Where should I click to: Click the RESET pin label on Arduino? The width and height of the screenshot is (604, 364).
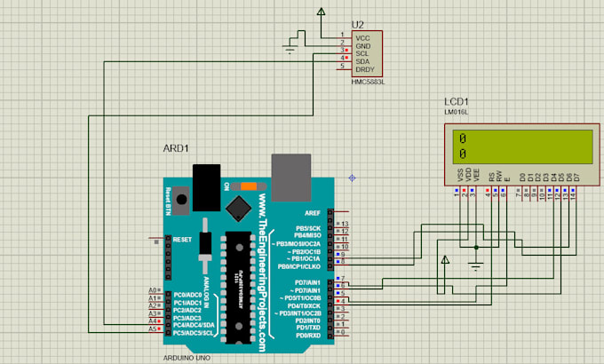click(182, 240)
